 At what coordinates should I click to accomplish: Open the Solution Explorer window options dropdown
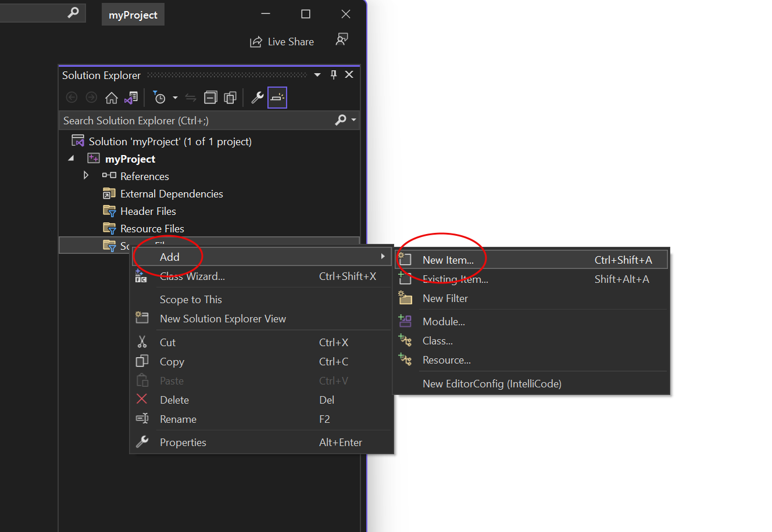[x=317, y=75]
